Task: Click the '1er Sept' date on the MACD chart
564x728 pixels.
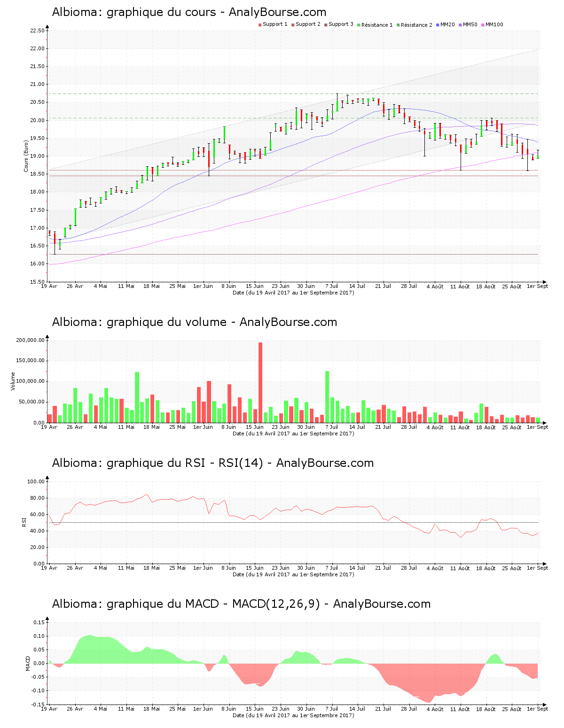Action: coord(537,709)
